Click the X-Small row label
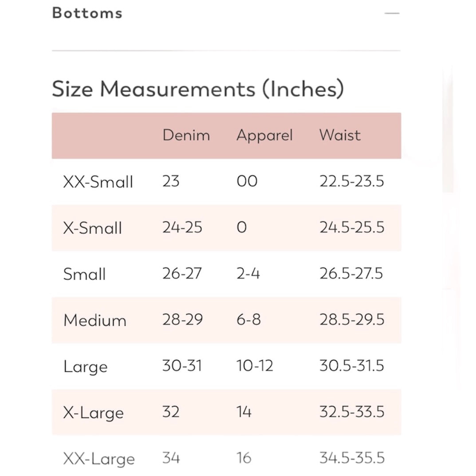Screen dimensions: 476x476 (92, 228)
